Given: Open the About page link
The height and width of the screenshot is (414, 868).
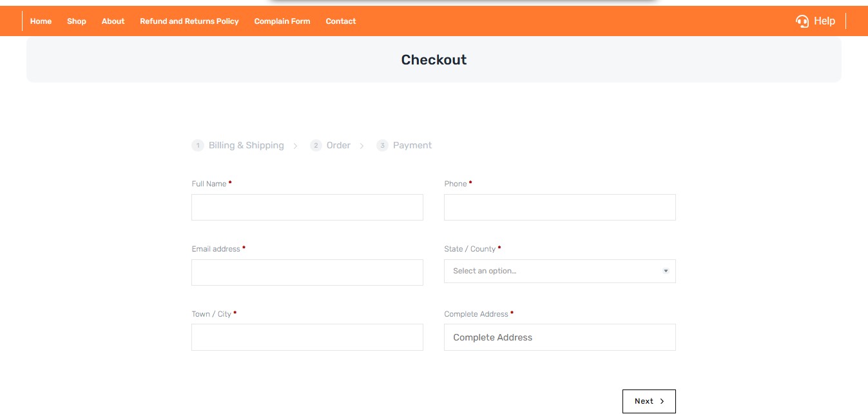Looking at the screenshot, I should 113,21.
